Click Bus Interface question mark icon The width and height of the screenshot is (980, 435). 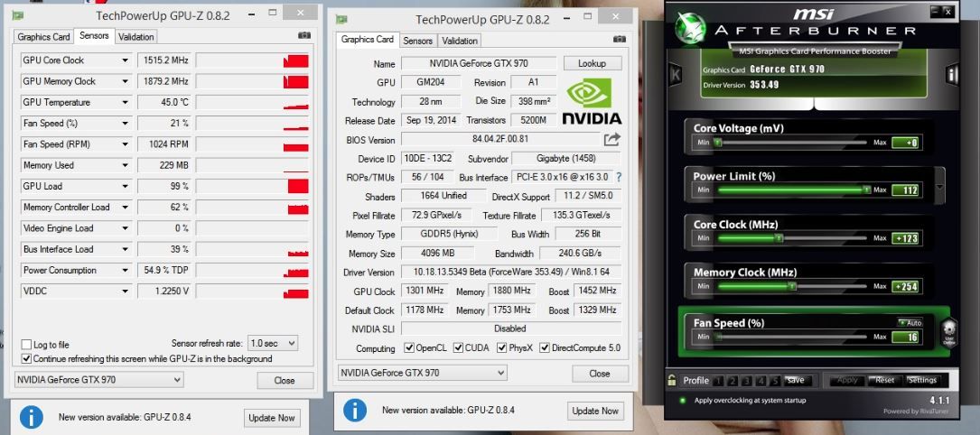[619, 177]
